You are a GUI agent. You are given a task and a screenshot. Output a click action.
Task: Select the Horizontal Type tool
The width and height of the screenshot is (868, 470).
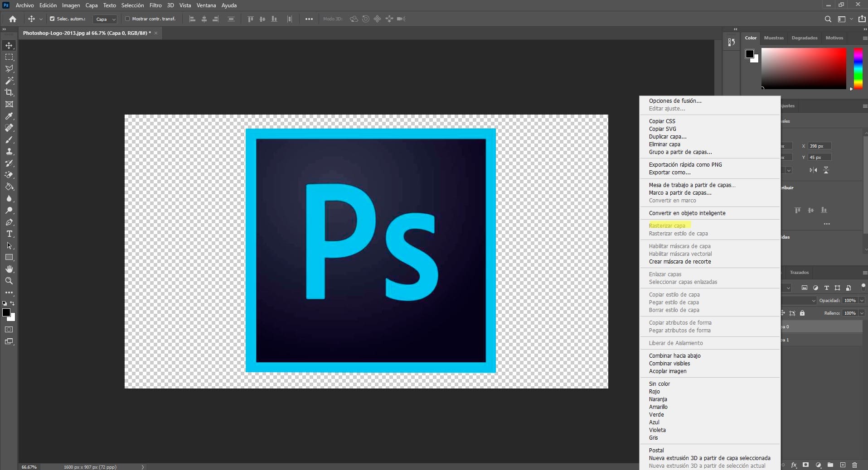9,234
